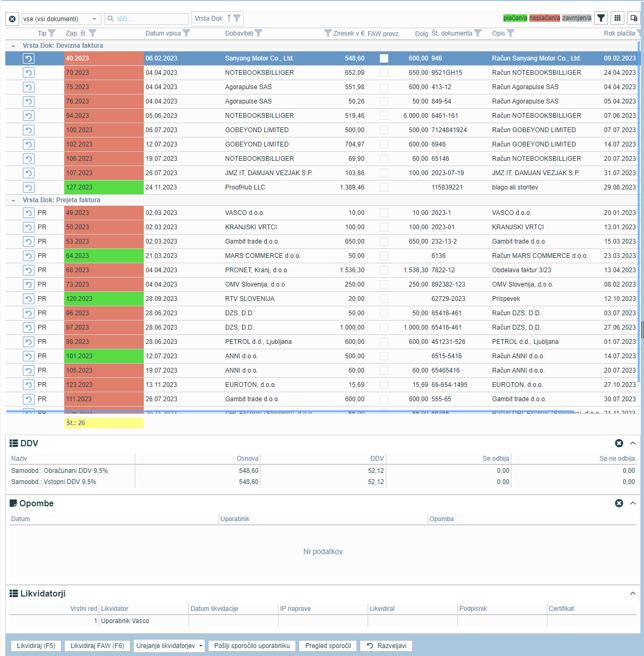The width and height of the screenshot is (644, 656).
Task: Click the filter funnel beside Datum vpisa
Action: point(186,33)
